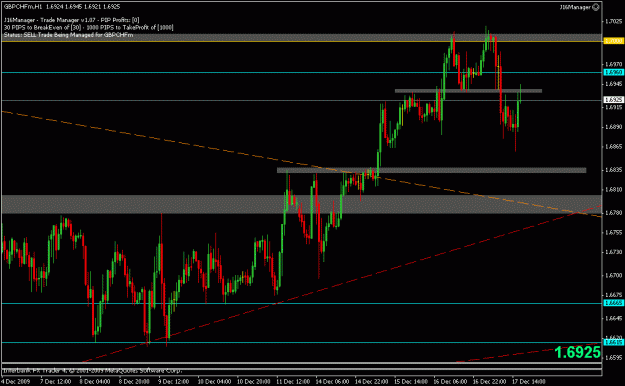Click the large green 1.6925 price display
This screenshot has width=625, height=386.
[x=577, y=352]
